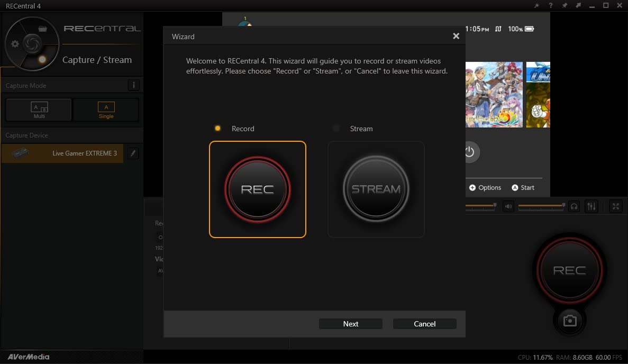This screenshot has width=628, height=364.
Task: Open the folder icon on the mode wheel
Action: [42, 29]
